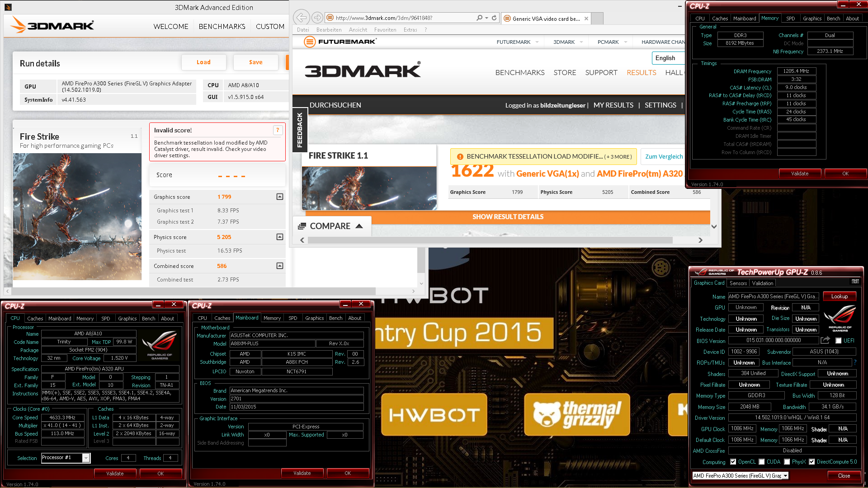Open the Sensors tab in GPU-Z
Image resolution: width=868 pixels, height=488 pixels.
point(738,283)
